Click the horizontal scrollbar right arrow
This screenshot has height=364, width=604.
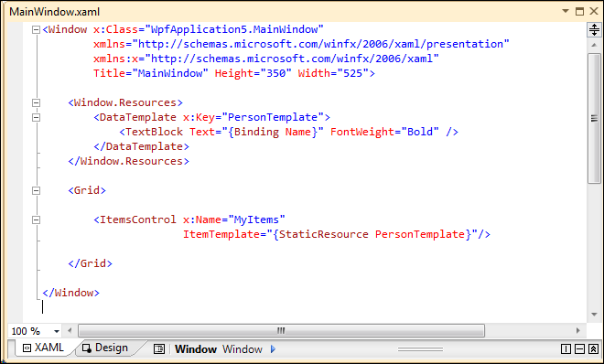coord(577,330)
